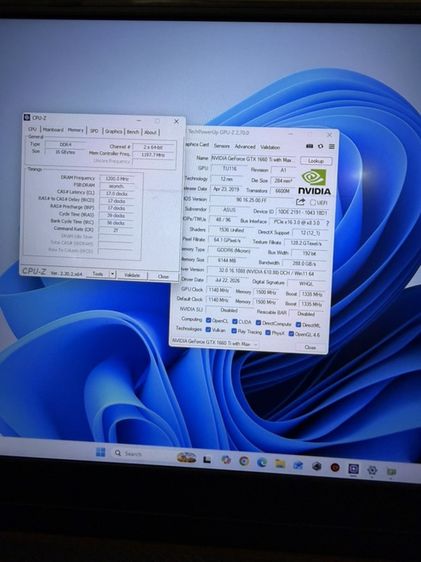This screenshot has height=562, width=421.
Task: Click the share BIOS export icon
Action: point(301,202)
